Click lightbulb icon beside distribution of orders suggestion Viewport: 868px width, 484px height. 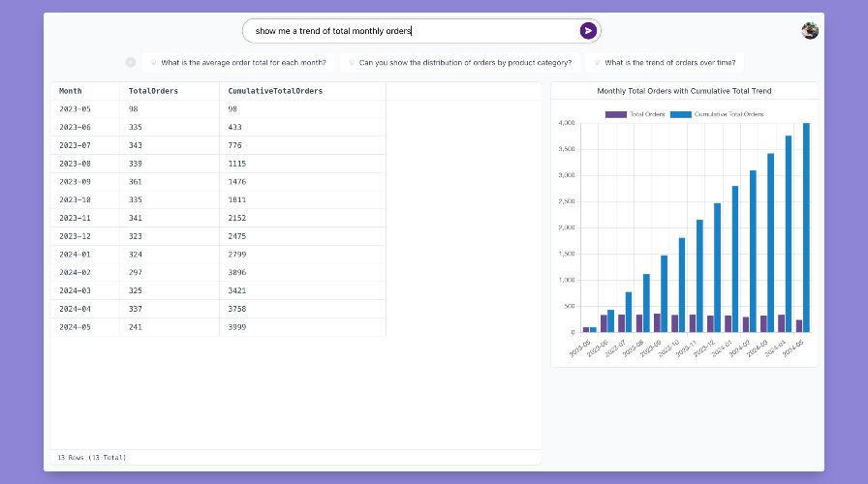(352, 63)
